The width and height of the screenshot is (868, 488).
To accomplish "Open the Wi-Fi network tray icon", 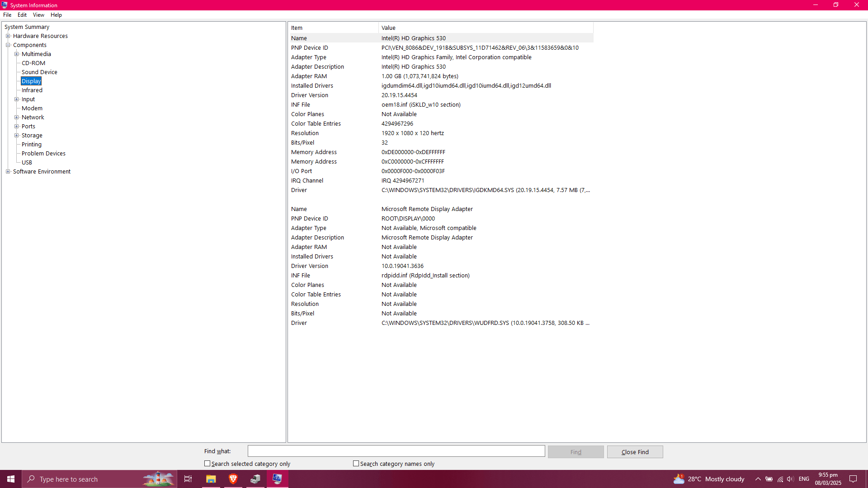I will pos(780,479).
